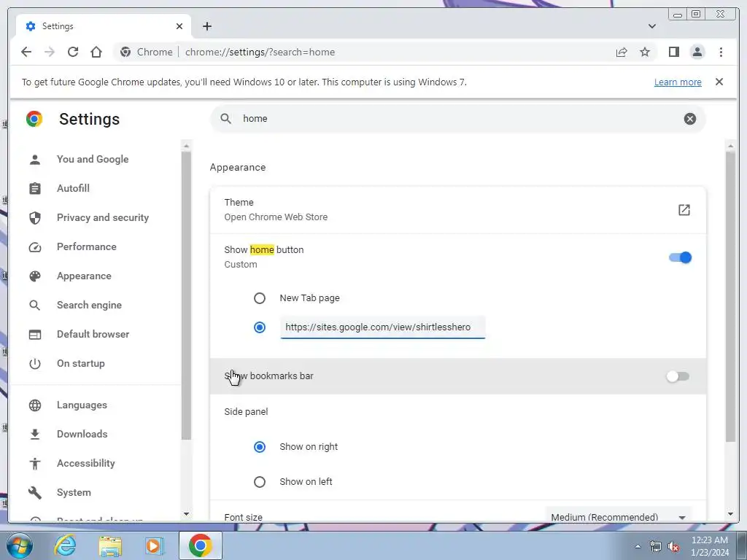The width and height of the screenshot is (747, 560).
Task: Turn off the Show home button toggle
Action: [680, 257]
